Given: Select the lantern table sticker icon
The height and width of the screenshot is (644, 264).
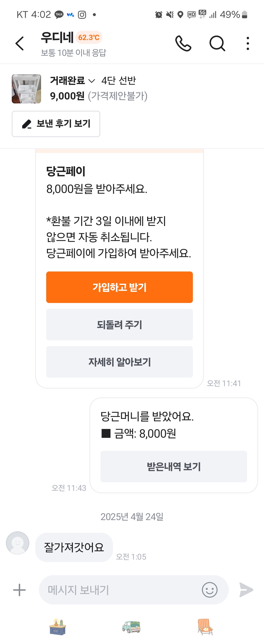Looking at the screenshot, I should pos(58,627).
